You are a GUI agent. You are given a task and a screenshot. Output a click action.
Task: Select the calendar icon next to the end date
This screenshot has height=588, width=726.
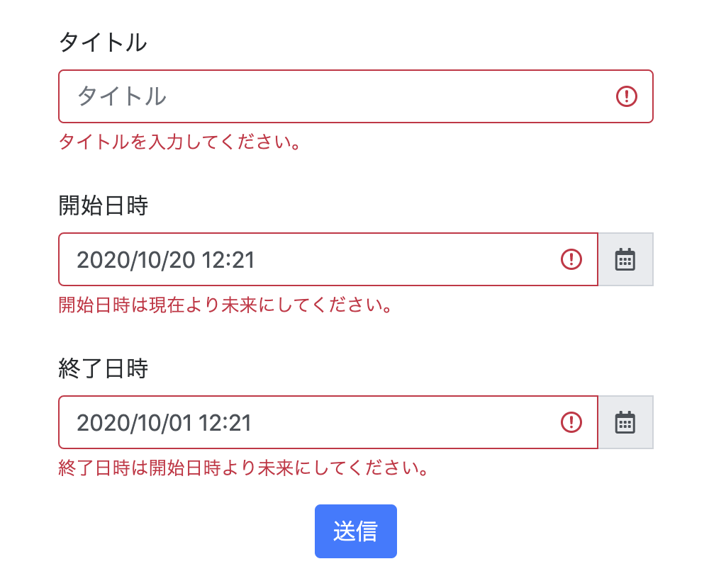[626, 422]
